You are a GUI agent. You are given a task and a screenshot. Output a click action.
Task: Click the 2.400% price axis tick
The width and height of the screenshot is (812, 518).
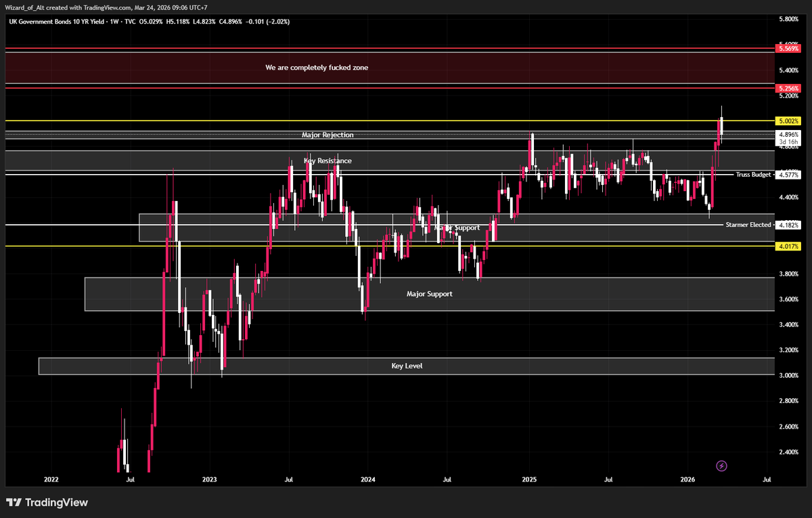pos(788,452)
